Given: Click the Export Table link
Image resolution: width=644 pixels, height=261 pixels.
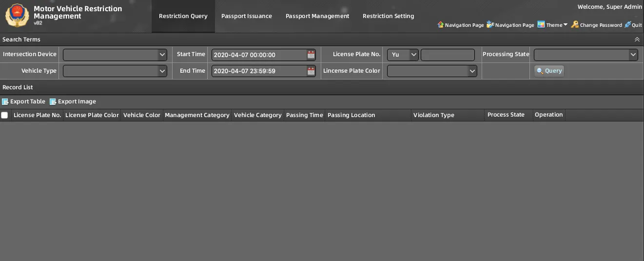Looking at the screenshot, I should click(x=28, y=101).
